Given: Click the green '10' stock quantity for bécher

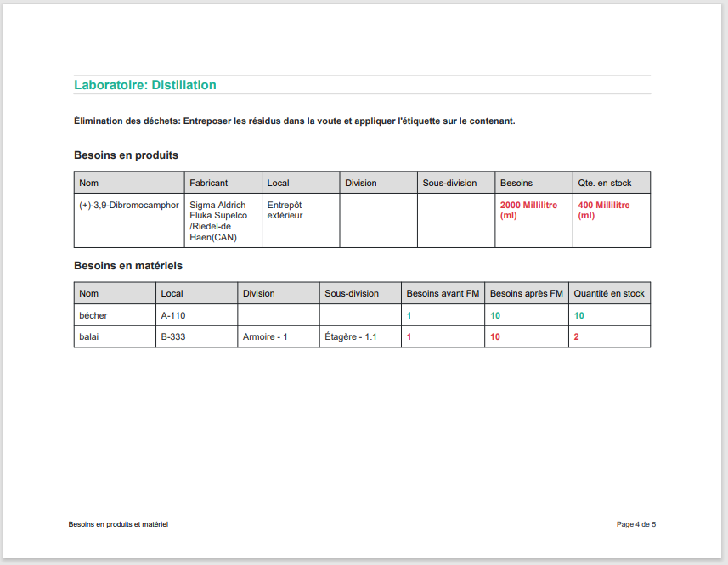Looking at the screenshot, I should click(579, 315).
